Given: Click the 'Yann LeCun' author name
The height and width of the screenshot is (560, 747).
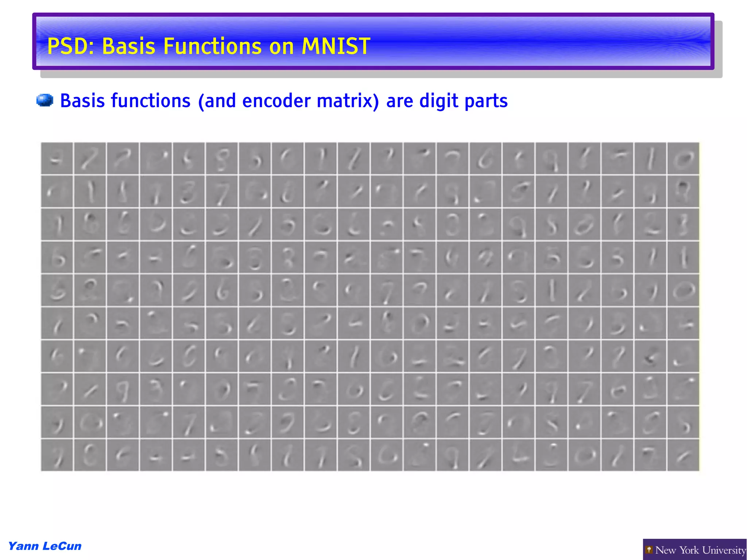Looking at the screenshot, I should click(x=45, y=546).
